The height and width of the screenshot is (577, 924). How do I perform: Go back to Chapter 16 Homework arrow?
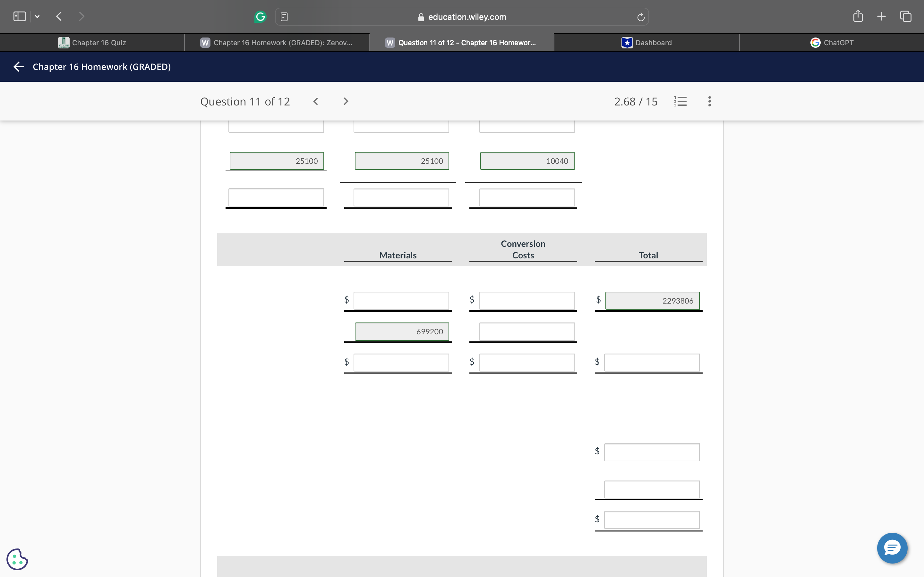[x=18, y=67]
